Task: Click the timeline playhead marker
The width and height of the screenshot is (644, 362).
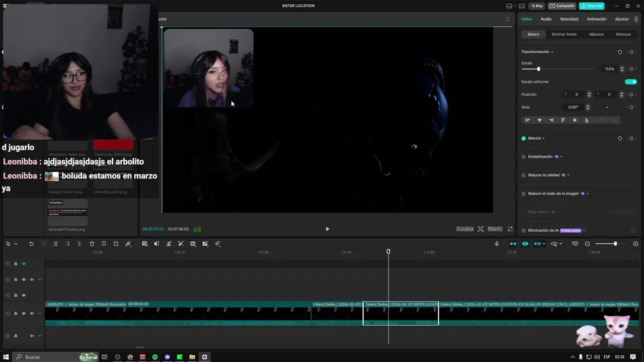Action: 388,251
